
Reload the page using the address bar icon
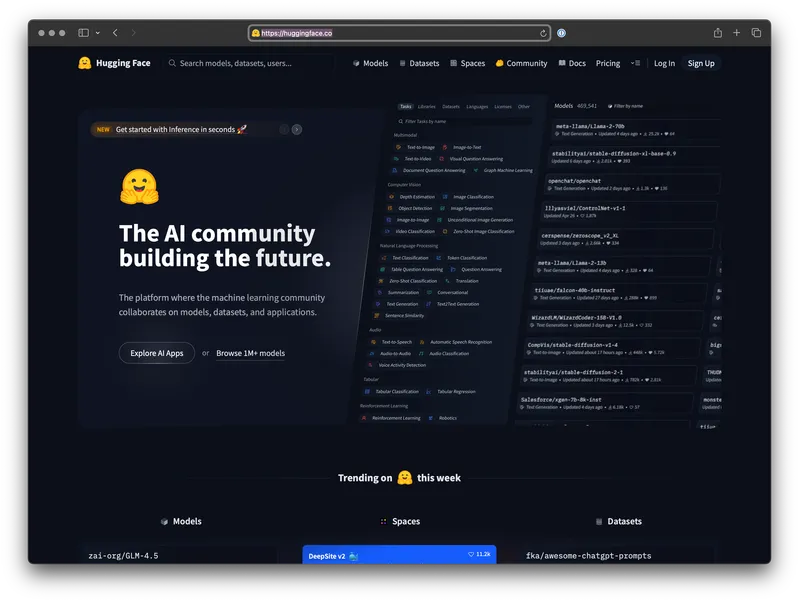[543, 33]
